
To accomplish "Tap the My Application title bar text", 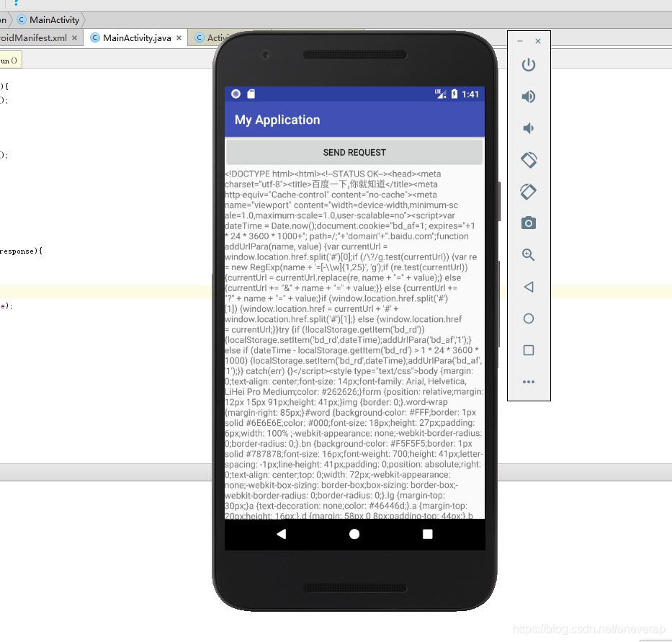I will pos(277,120).
